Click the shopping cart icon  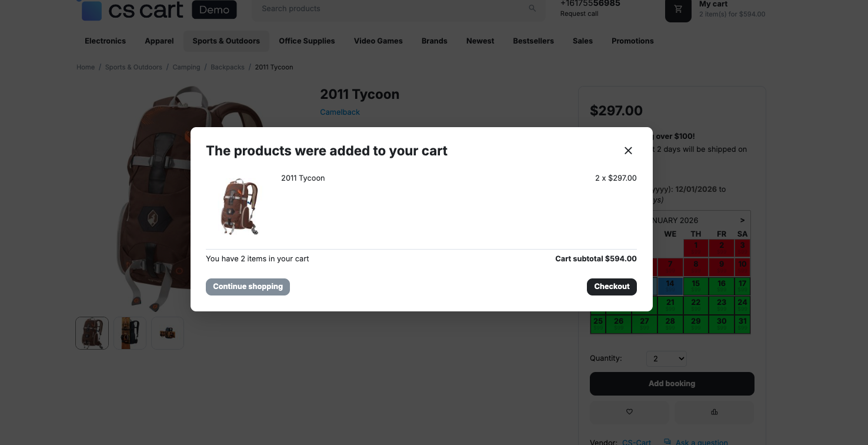tap(678, 9)
